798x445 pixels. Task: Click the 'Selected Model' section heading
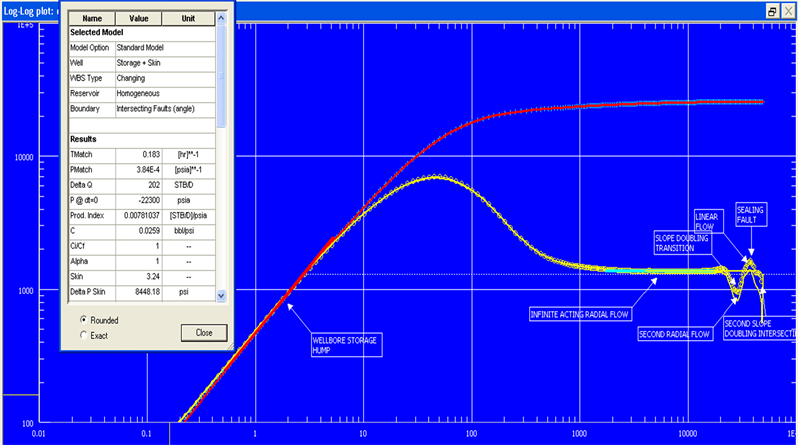[x=97, y=32]
